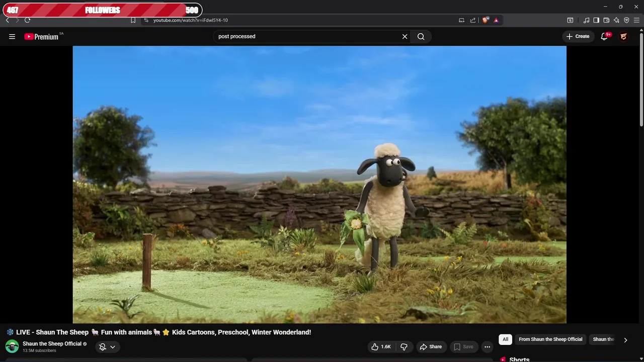Share this page via address bar share icon

coord(473,20)
